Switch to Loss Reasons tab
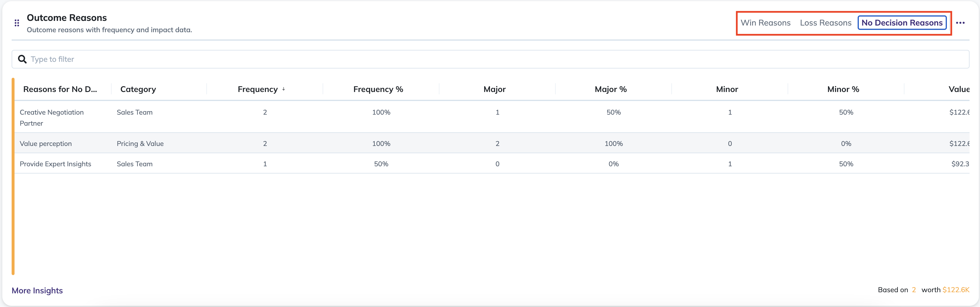The width and height of the screenshot is (980, 307). (826, 23)
